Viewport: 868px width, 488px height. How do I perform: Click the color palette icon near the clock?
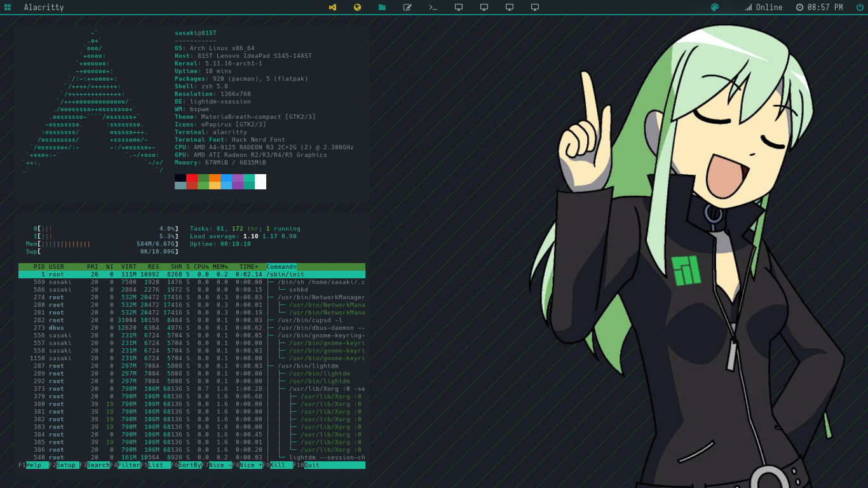(x=714, y=7)
